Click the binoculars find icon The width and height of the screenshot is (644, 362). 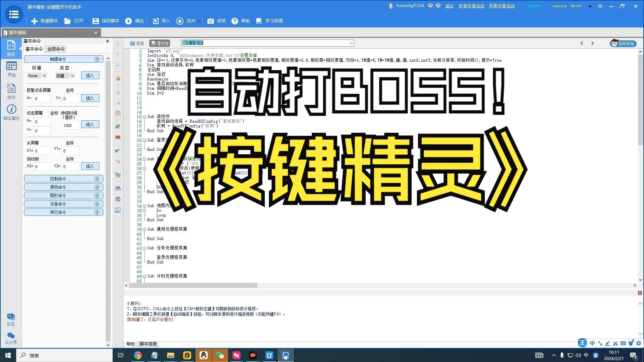tap(118, 188)
